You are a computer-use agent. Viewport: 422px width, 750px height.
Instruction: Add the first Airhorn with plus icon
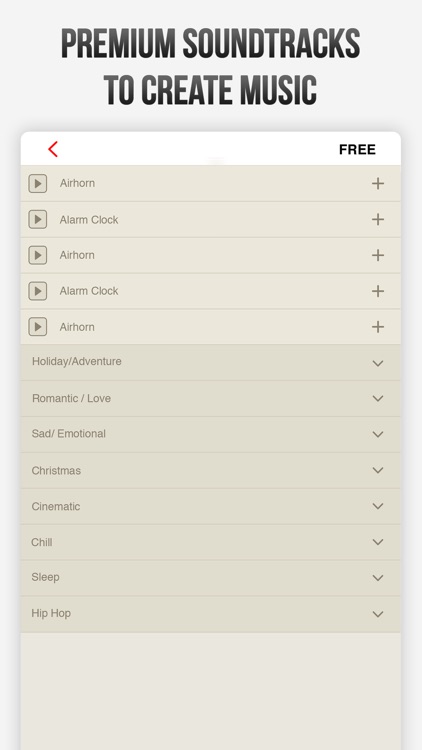pyautogui.click(x=378, y=183)
